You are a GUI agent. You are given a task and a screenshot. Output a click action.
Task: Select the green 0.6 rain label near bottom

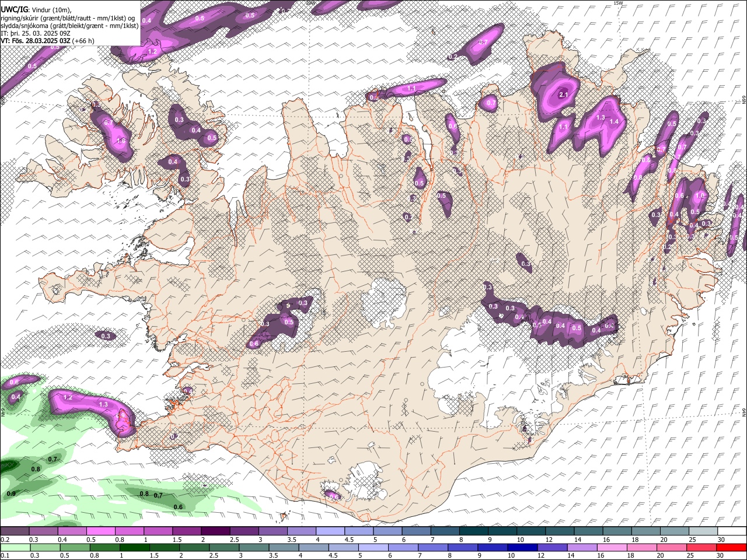coord(178,507)
